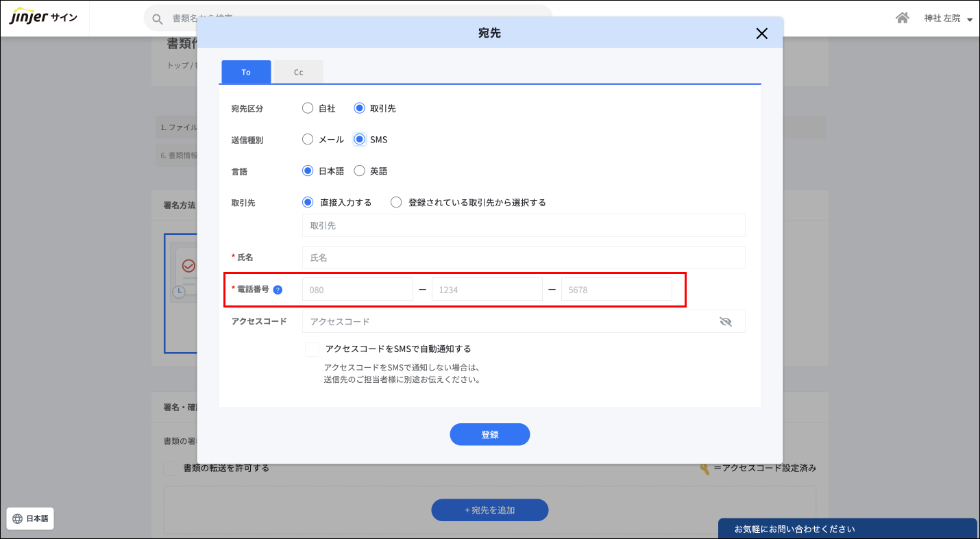This screenshot has height=539, width=980.
Task: Click the jinjer サイン logo
Action: pos(43,18)
